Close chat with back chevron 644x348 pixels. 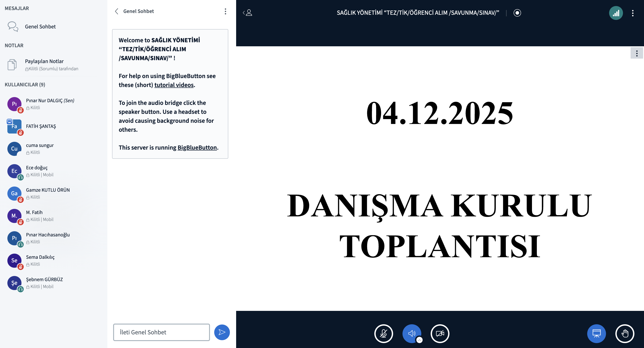pyautogui.click(x=117, y=11)
